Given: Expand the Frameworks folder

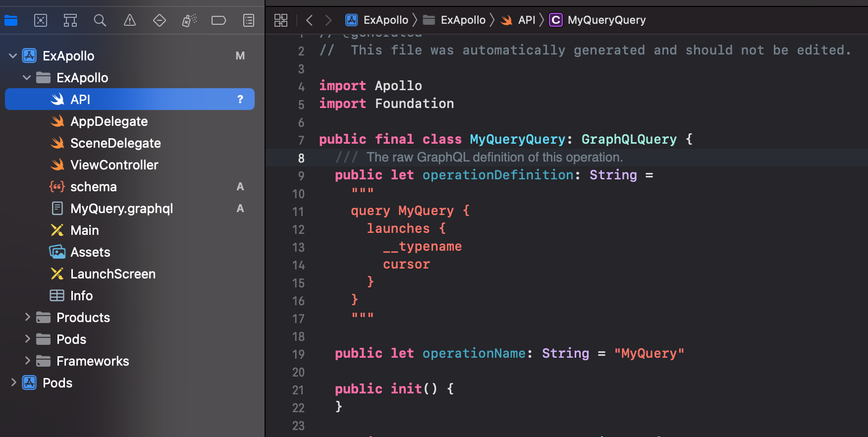Looking at the screenshot, I should point(27,361).
